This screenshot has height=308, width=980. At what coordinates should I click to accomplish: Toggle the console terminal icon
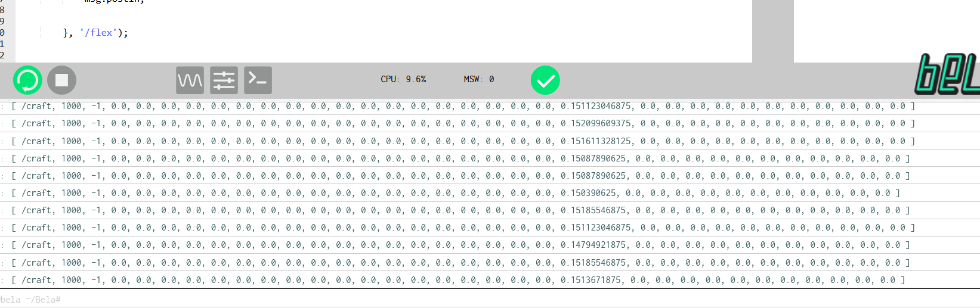click(x=258, y=80)
